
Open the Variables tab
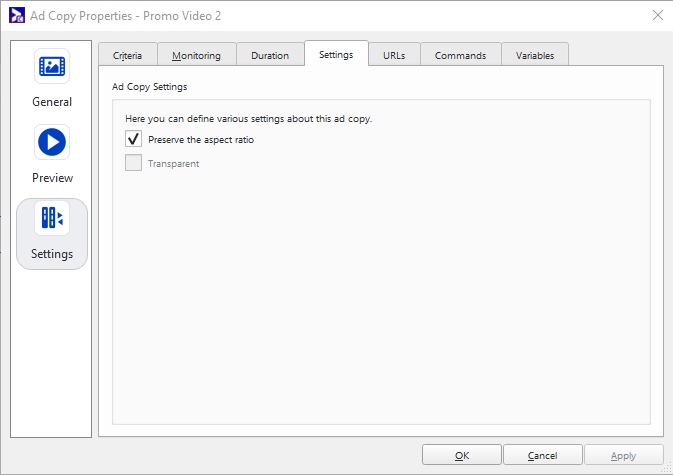pyautogui.click(x=535, y=55)
